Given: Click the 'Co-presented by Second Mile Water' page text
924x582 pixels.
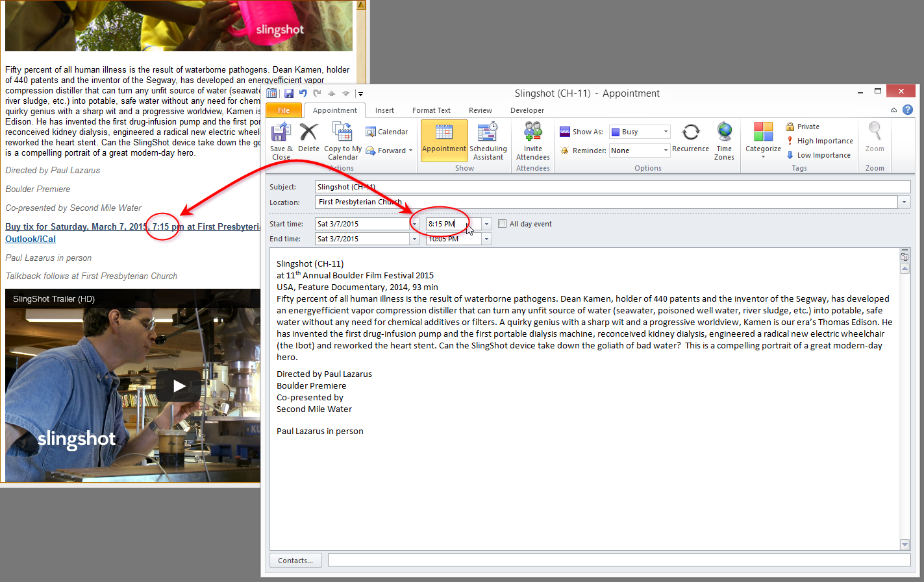Looking at the screenshot, I should click(73, 208).
